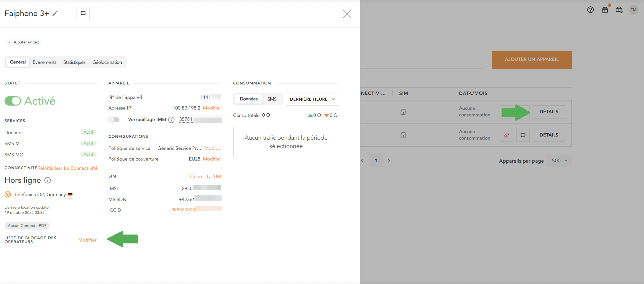Click the download arrow 0 O counter
644x284 pixels.
click(x=331, y=115)
